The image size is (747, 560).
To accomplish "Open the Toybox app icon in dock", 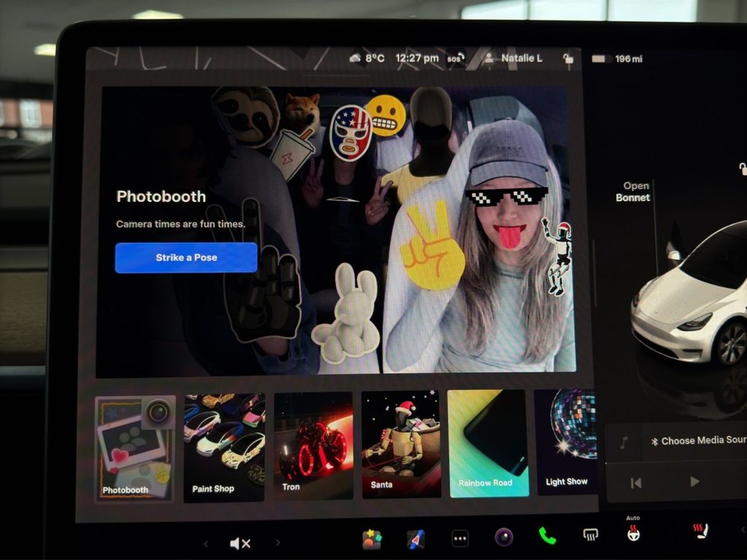I will pos(372,539).
